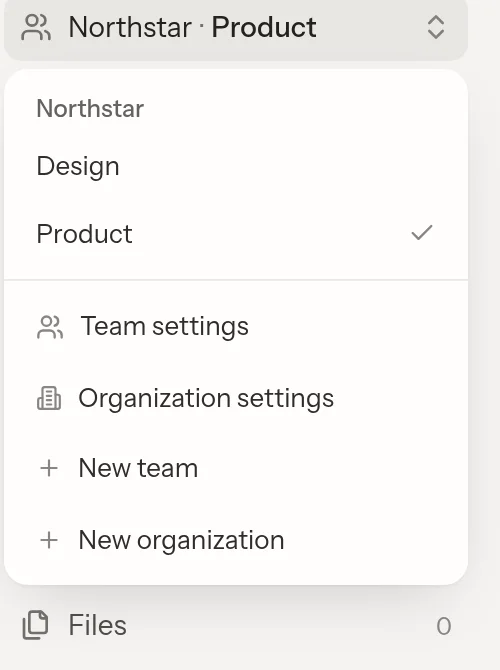Open the Northstar · Product team switcher
The height and width of the screenshot is (670, 500).
[x=236, y=28]
